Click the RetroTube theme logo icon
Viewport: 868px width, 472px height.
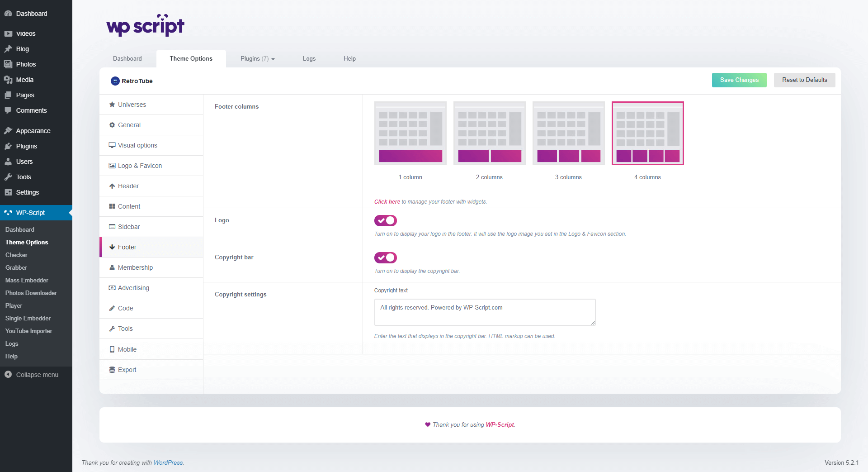115,81
